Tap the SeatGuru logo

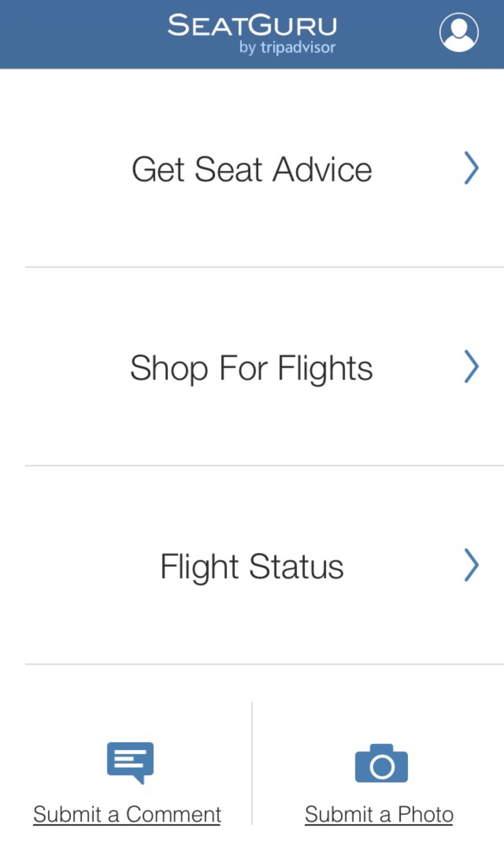[x=252, y=26]
